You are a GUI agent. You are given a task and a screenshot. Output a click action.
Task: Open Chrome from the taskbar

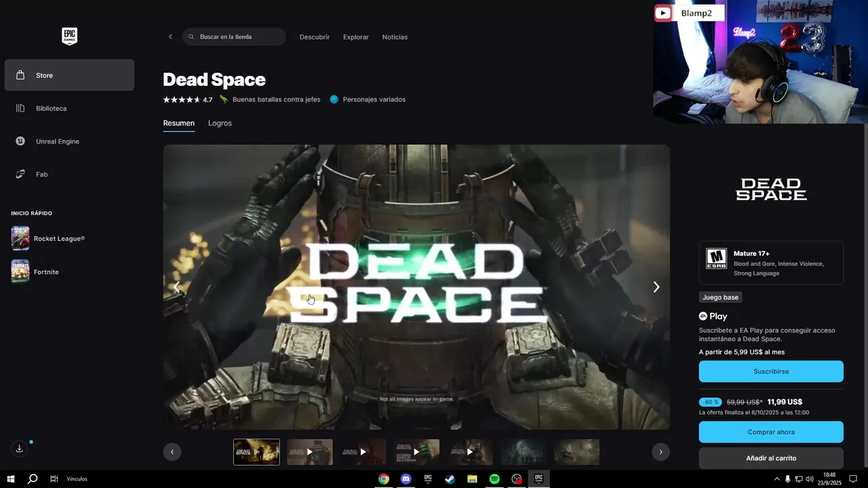click(x=384, y=479)
